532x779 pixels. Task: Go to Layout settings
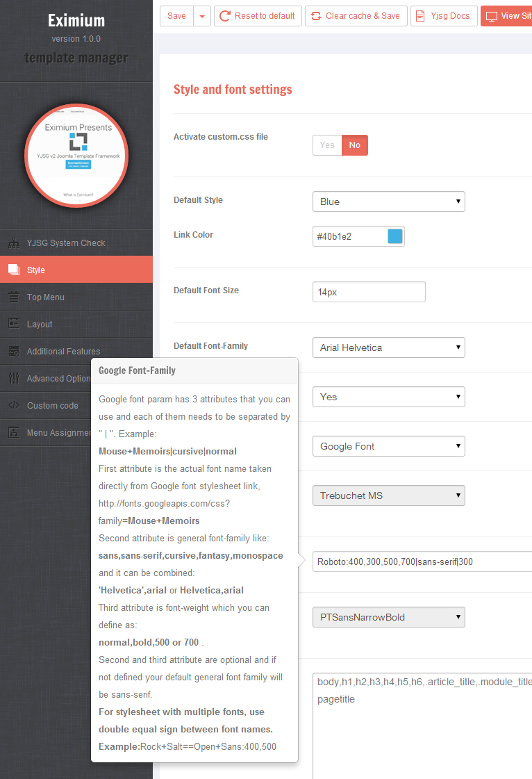[x=76, y=324]
